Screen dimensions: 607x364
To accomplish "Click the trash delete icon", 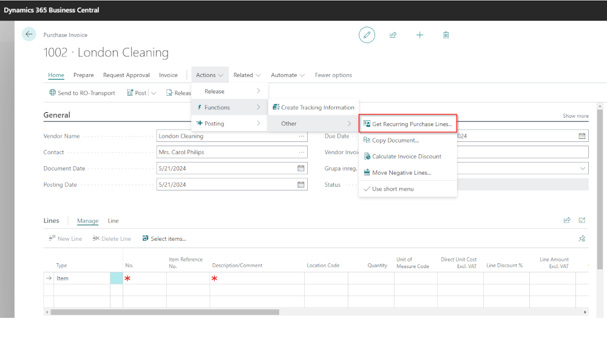I will [x=446, y=35].
